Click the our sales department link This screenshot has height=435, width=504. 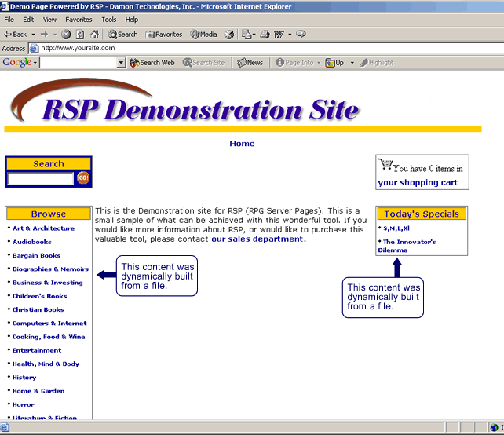[259, 239]
